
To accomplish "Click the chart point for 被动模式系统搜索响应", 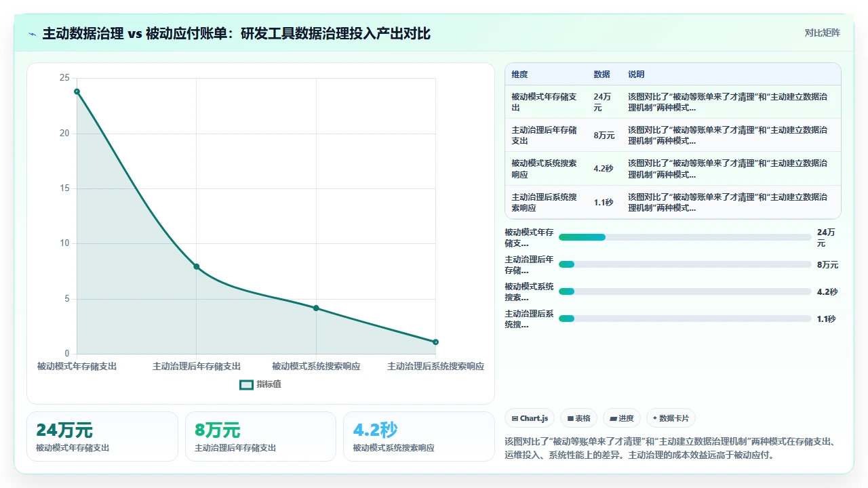I will point(316,308).
